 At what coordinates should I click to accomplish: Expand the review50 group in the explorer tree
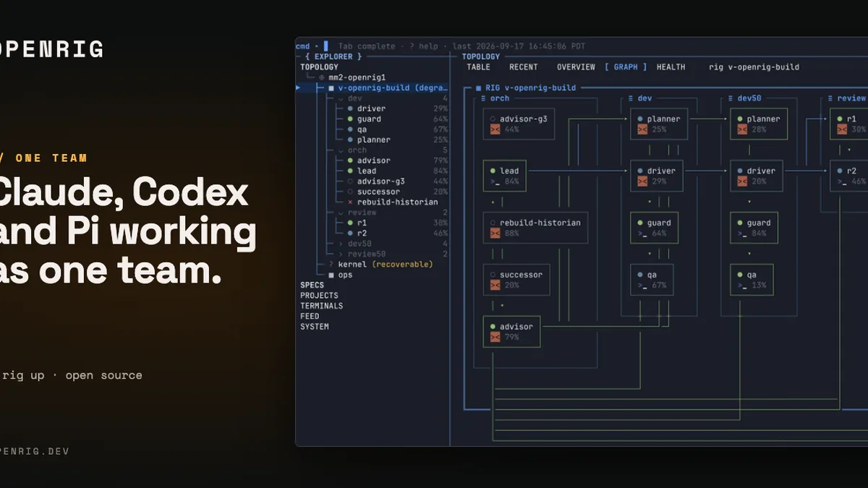[341, 254]
